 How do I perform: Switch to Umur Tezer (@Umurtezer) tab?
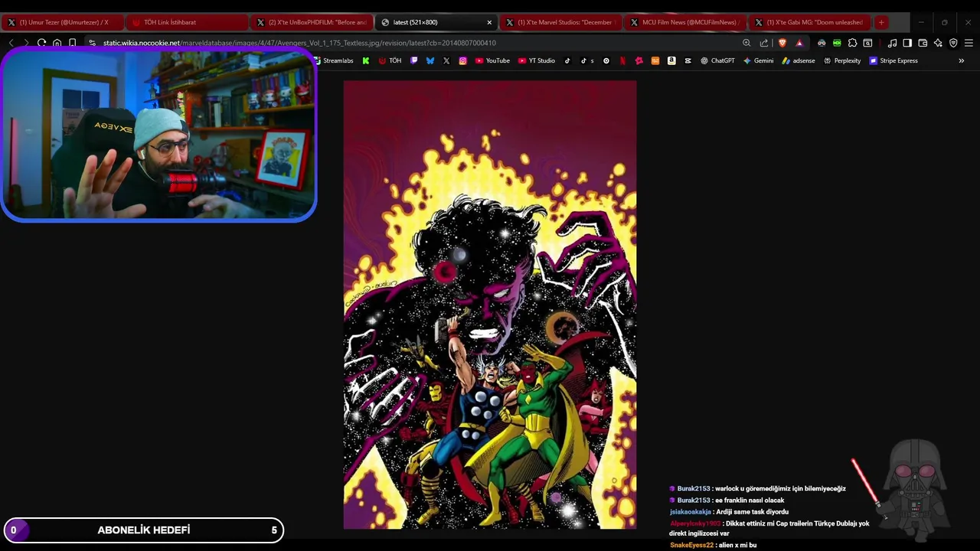coord(61,22)
